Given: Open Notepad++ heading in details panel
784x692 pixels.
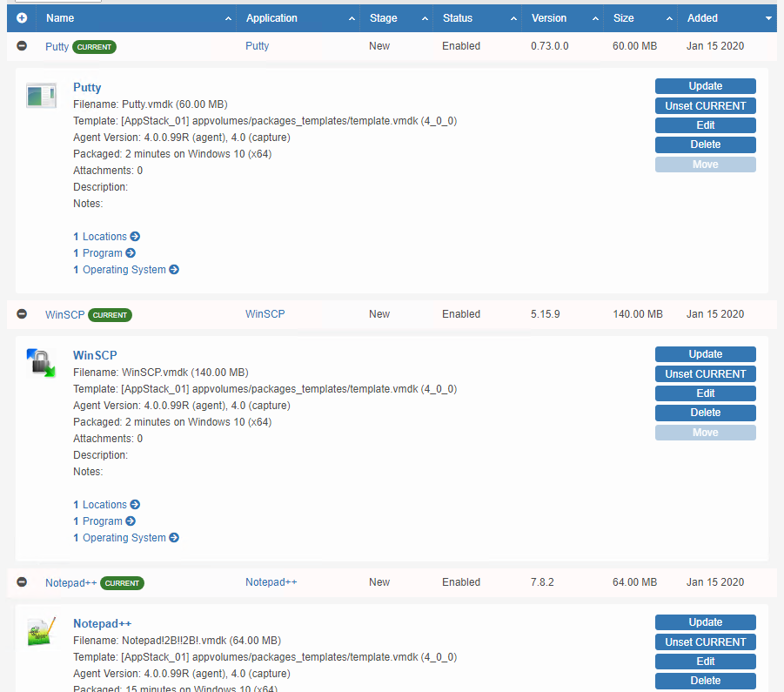Looking at the screenshot, I should 103,623.
